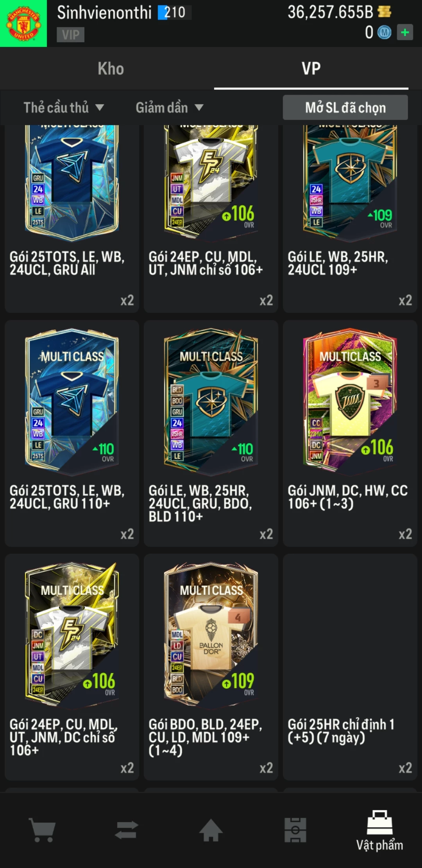
Task: Tap the green plus add-currency icon
Action: click(405, 32)
